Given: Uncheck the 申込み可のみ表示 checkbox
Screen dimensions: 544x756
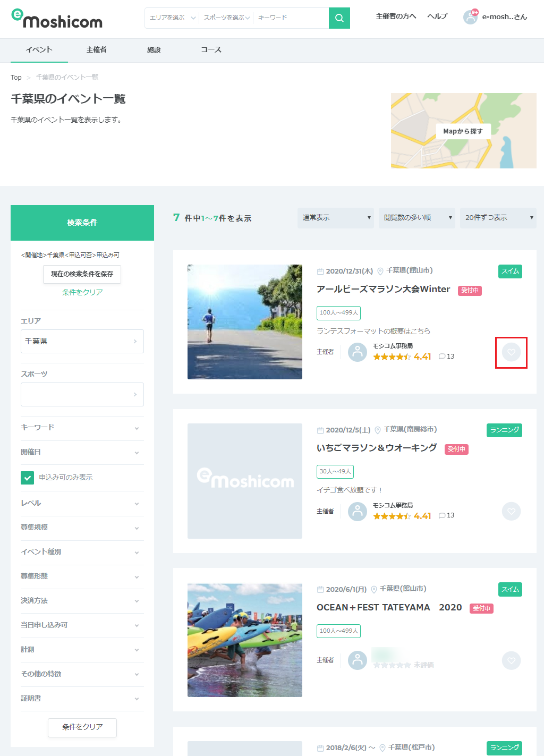Looking at the screenshot, I should click(x=27, y=478).
